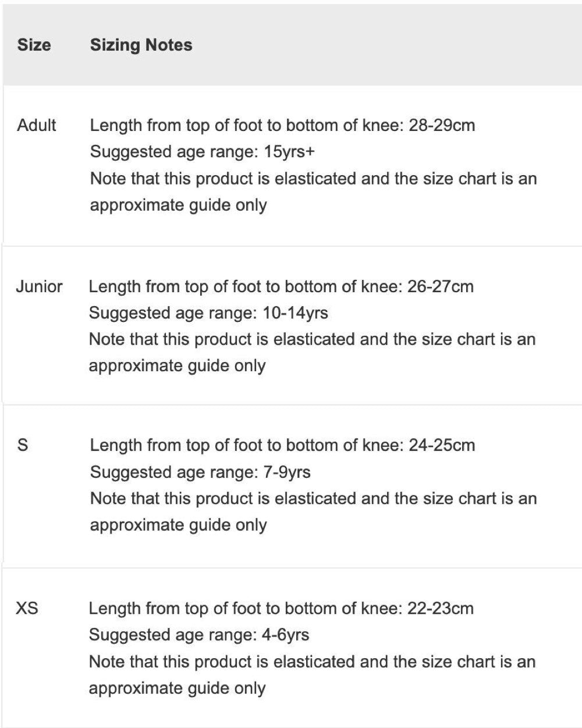Select the Adult size label
The height and width of the screenshot is (728, 582).
point(37,125)
